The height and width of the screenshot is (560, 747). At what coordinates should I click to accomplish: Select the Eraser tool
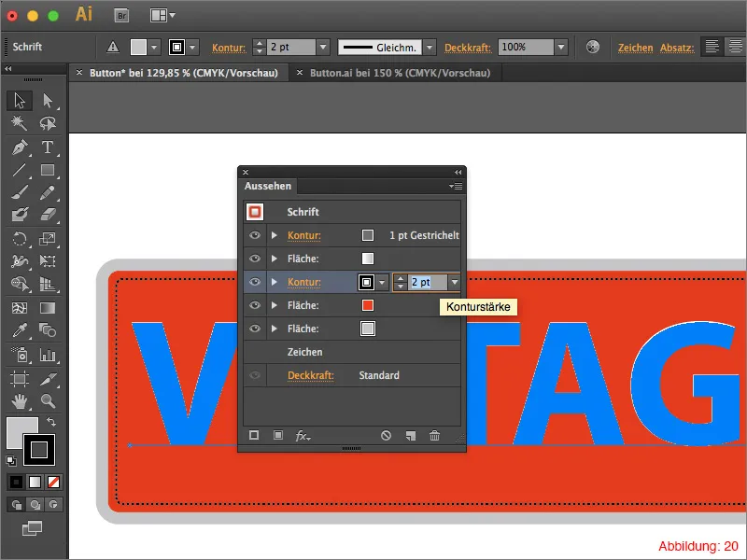[48, 216]
